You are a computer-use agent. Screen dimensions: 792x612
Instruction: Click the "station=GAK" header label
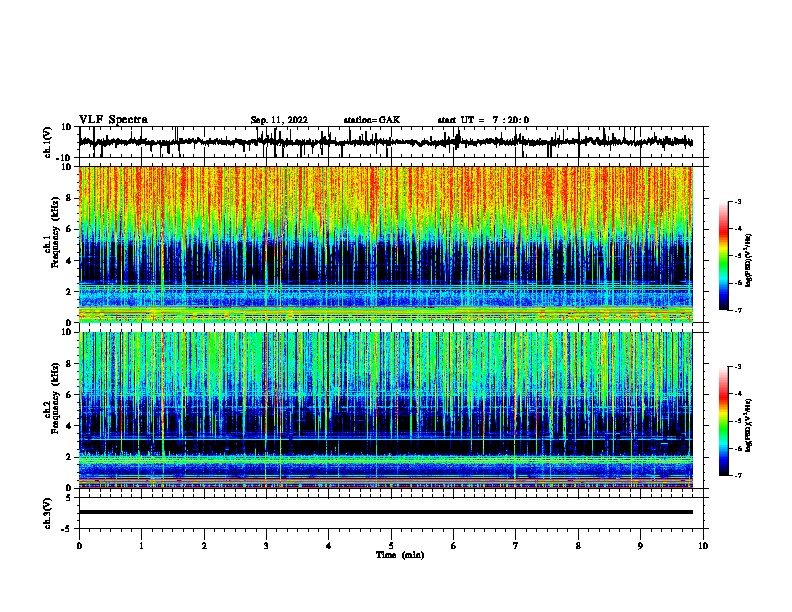click(x=372, y=120)
